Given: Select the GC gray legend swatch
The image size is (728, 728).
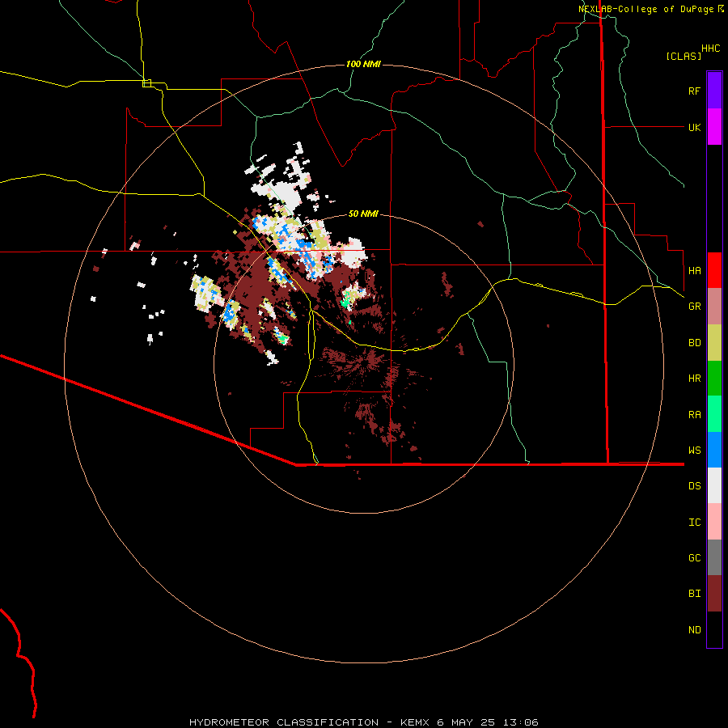Looking at the screenshot, I should (x=714, y=557).
